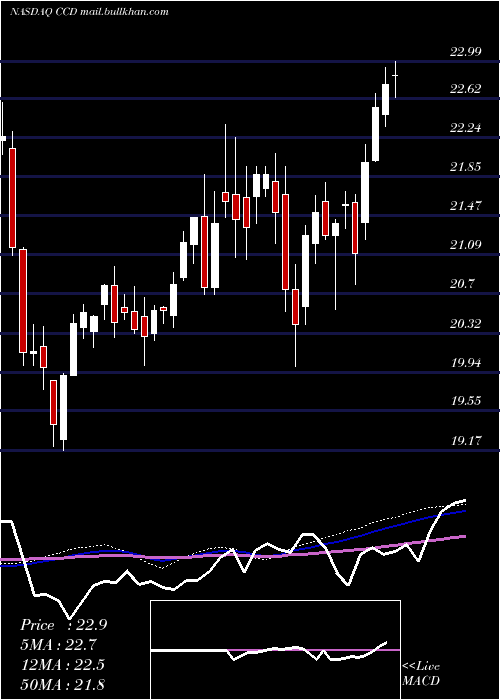Click the 12MA : 22.5 readout
The height and width of the screenshot is (700, 500).
pyautogui.click(x=62, y=665)
